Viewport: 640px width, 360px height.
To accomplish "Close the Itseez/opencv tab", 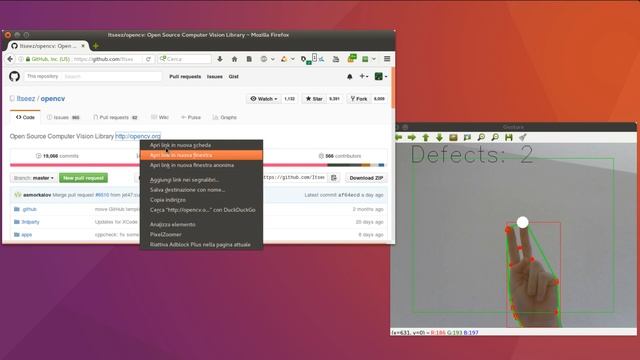I will [83, 46].
